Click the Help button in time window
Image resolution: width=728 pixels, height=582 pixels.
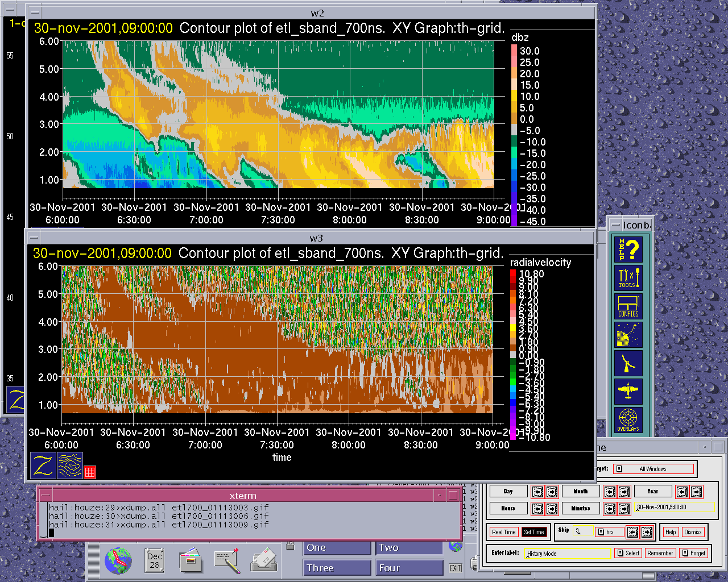(x=671, y=533)
